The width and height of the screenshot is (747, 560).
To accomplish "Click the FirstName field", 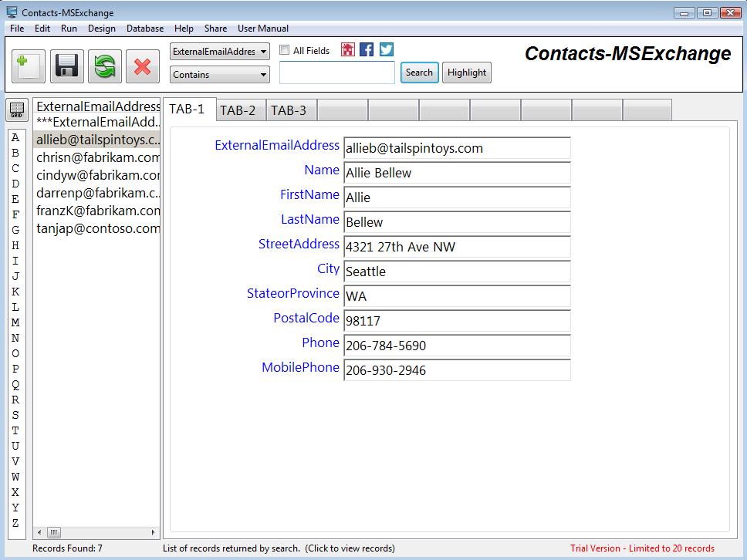I will [457, 197].
